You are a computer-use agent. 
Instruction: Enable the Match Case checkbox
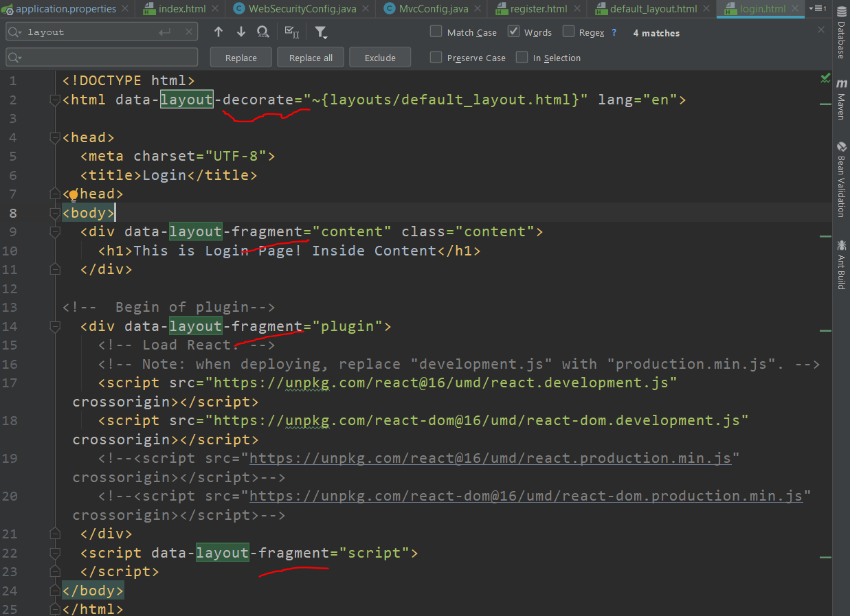pos(436,32)
